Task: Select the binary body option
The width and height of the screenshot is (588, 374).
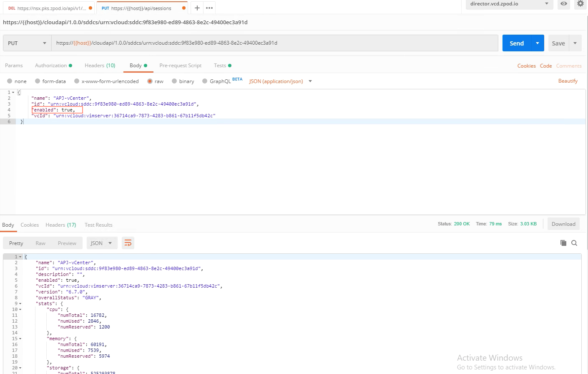Action: [174, 81]
